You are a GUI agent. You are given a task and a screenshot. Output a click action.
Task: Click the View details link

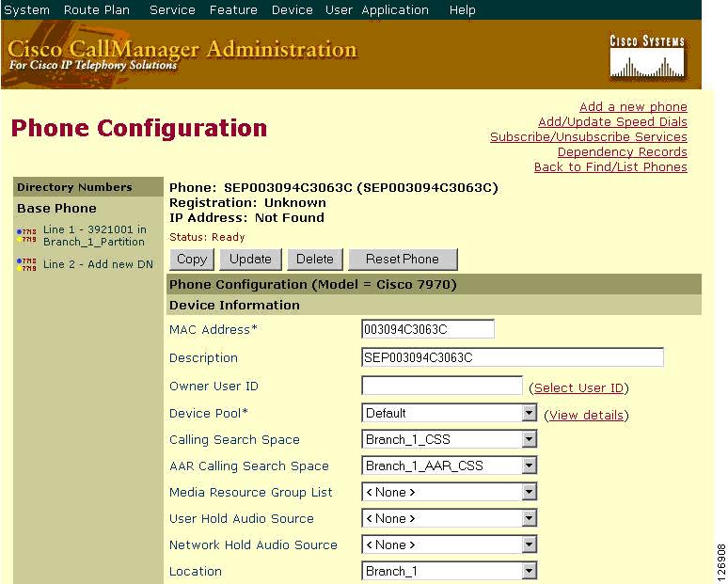pyautogui.click(x=586, y=415)
